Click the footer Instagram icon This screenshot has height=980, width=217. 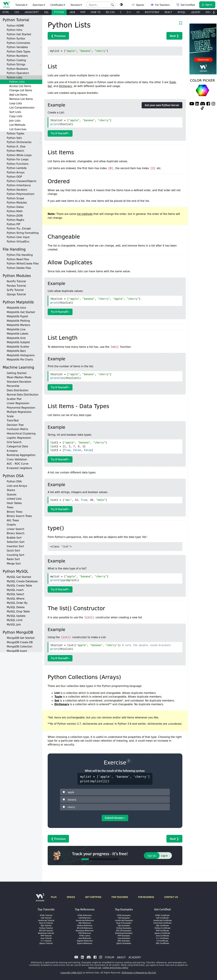(101, 957)
